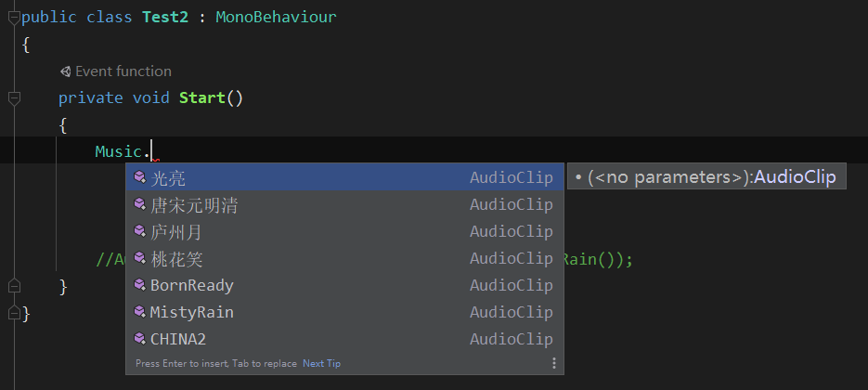868x390 pixels.
Task: Click the class closing brace fold marker
Action: pyautogui.click(x=15, y=314)
